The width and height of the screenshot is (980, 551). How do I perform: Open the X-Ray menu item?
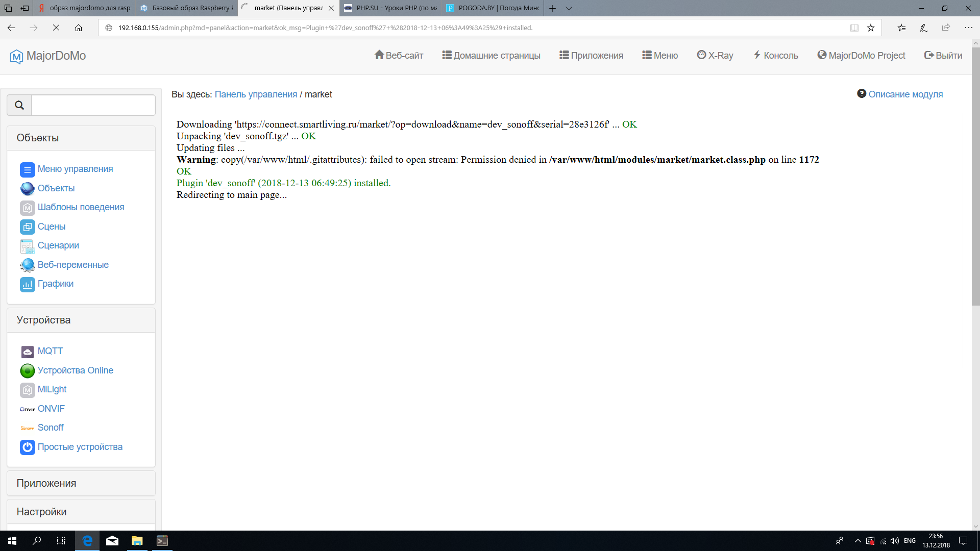pos(715,56)
